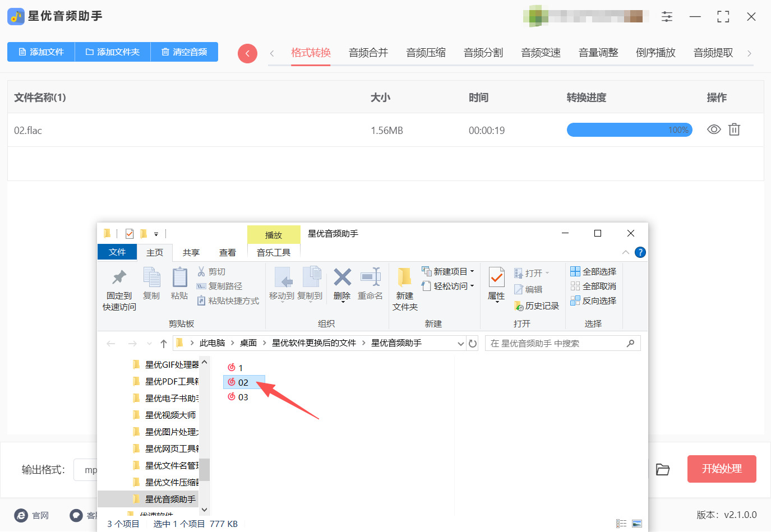Delete 02.flac with the trash icon
The height and width of the screenshot is (532, 771).
734,129
